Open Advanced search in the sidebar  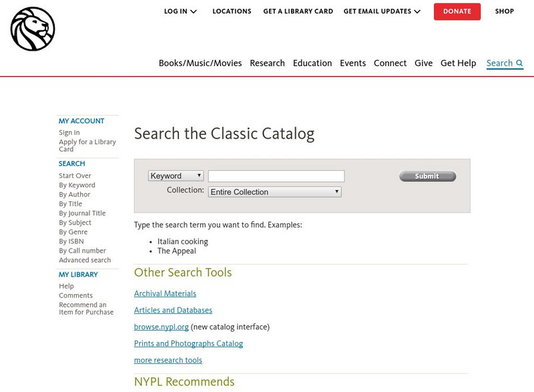pos(85,260)
